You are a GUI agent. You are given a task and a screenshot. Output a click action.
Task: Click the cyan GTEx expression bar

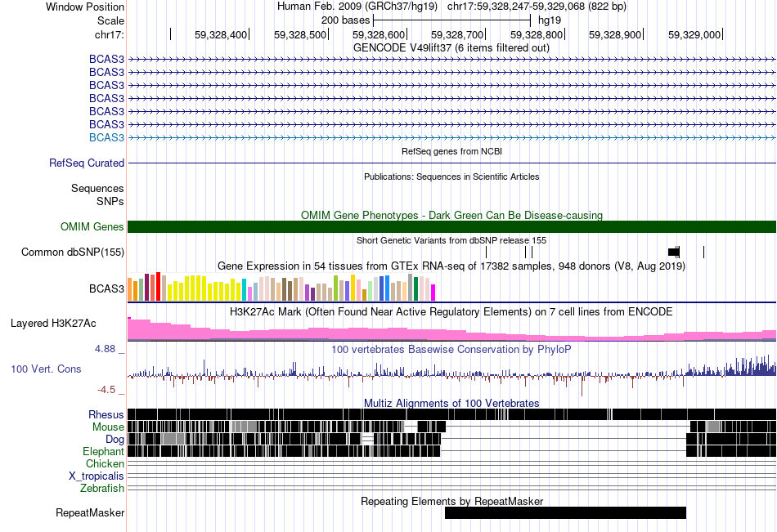(244, 290)
